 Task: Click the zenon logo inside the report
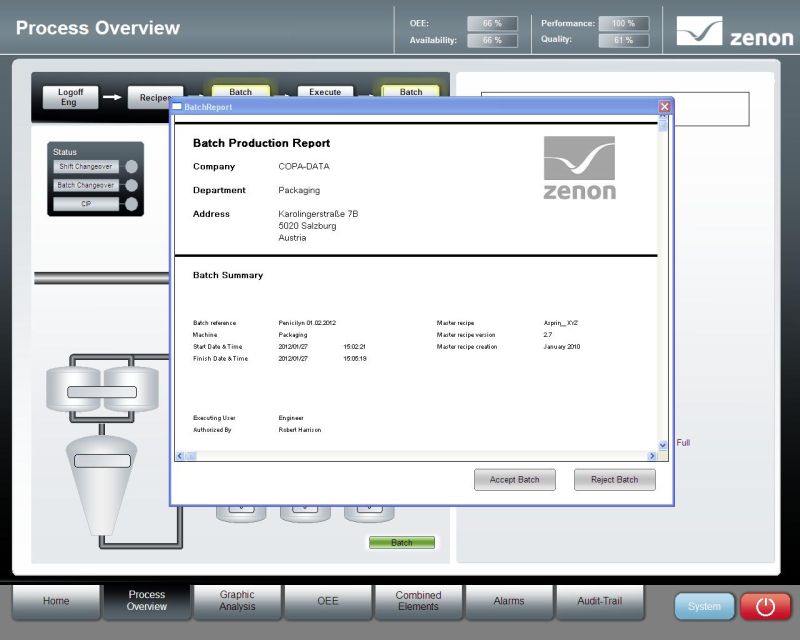tap(579, 168)
